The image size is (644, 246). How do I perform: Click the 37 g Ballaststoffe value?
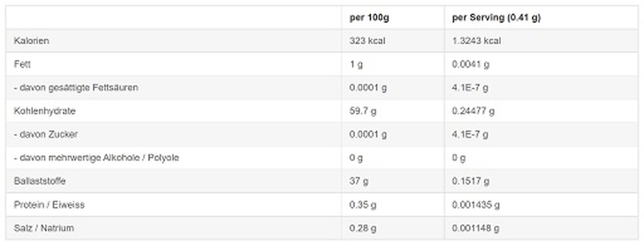(x=359, y=181)
